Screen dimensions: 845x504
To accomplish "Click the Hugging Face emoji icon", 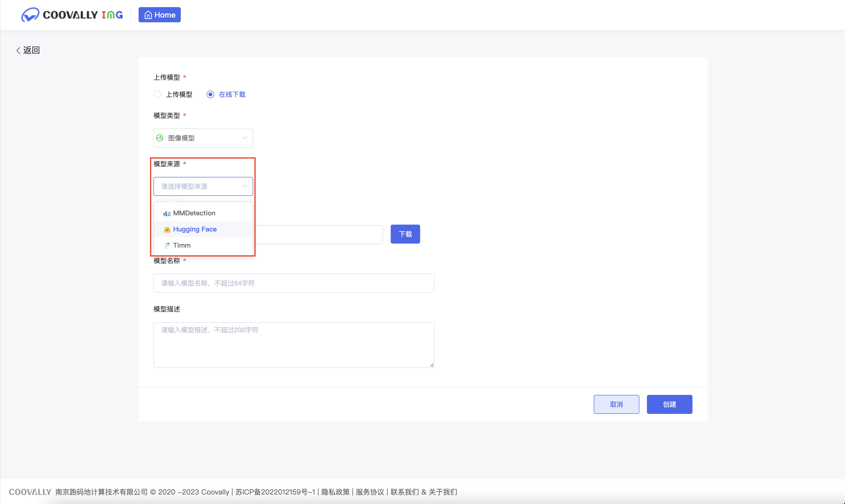I will tap(167, 229).
